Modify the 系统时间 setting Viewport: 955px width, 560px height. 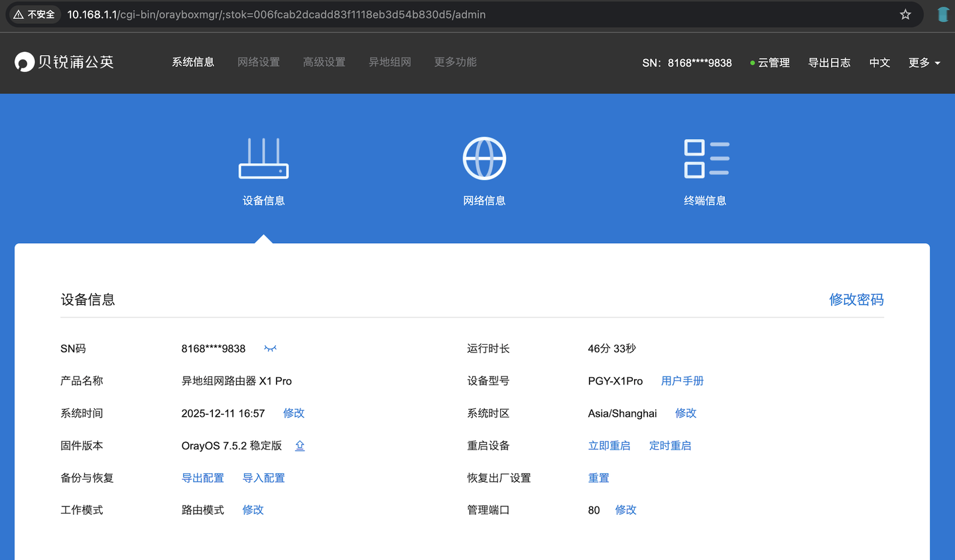point(294,413)
